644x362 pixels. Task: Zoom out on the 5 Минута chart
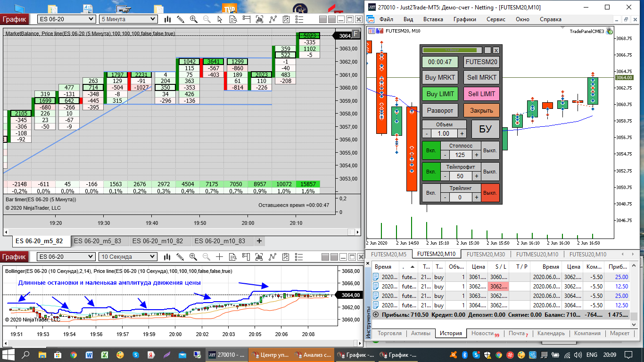pyautogui.click(x=206, y=19)
